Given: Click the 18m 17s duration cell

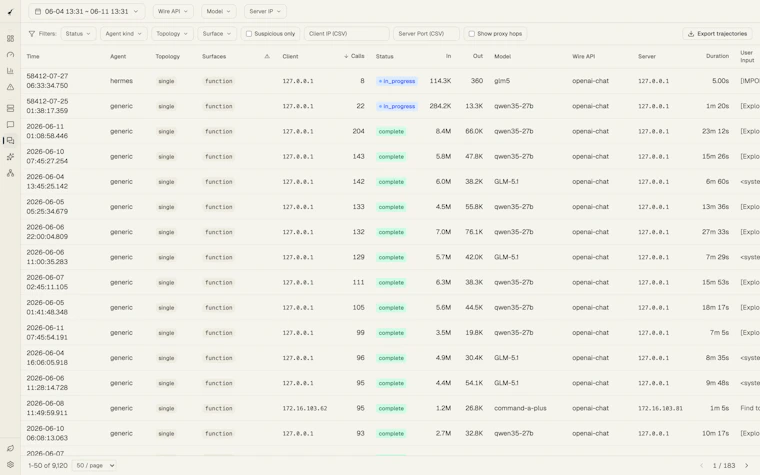Looking at the screenshot, I should [715, 308].
